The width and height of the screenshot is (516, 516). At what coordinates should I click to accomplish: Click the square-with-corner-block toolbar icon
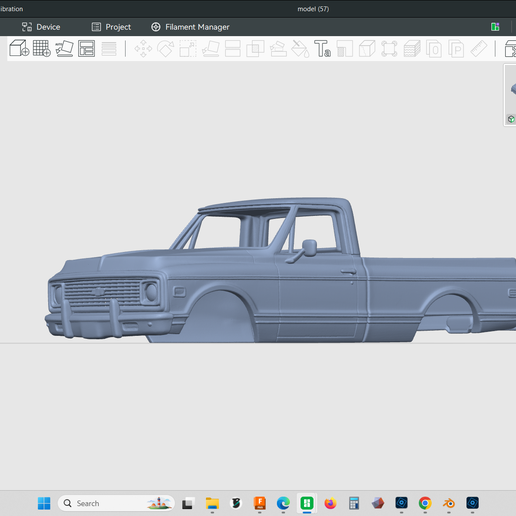[x=345, y=49]
